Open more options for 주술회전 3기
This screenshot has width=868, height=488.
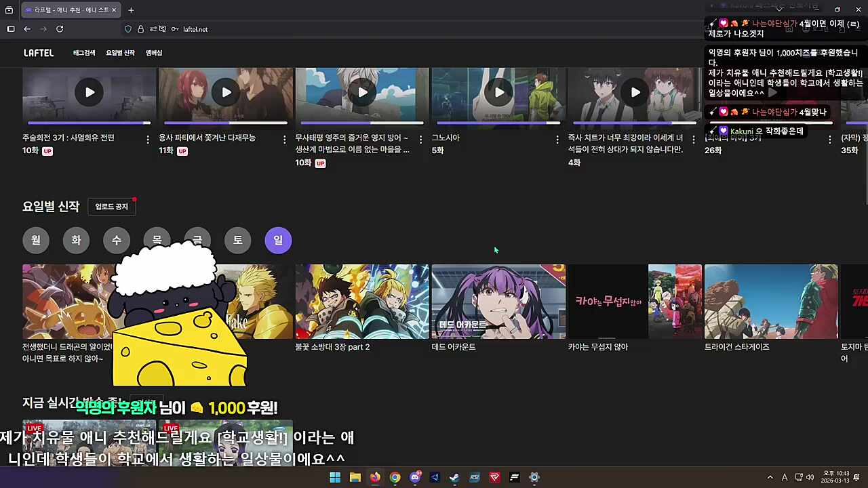pyautogui.click(x=147, y=138)
